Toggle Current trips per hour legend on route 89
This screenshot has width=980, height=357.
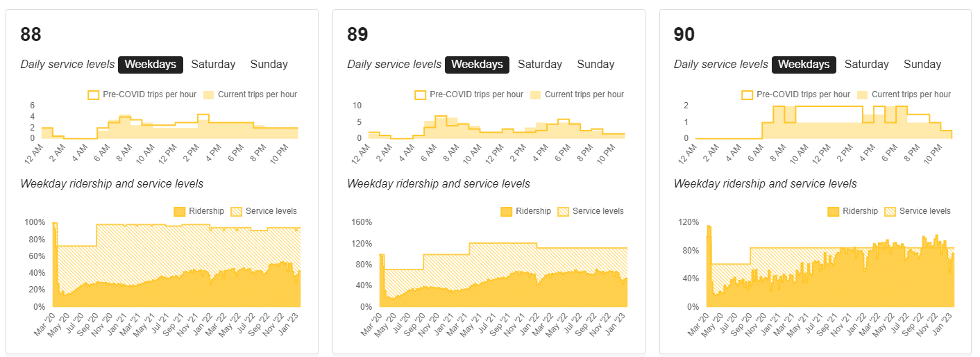point(536,94)
